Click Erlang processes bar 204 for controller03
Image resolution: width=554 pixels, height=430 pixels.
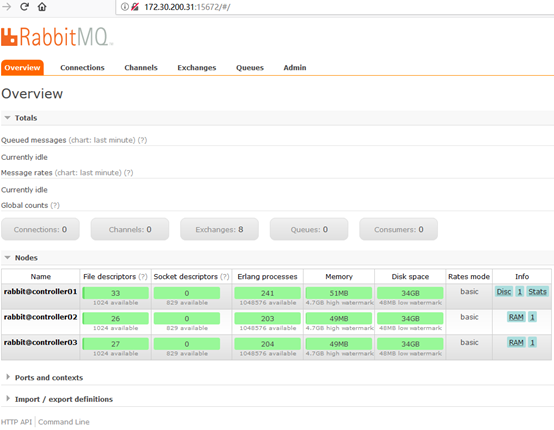coord(267,344)
